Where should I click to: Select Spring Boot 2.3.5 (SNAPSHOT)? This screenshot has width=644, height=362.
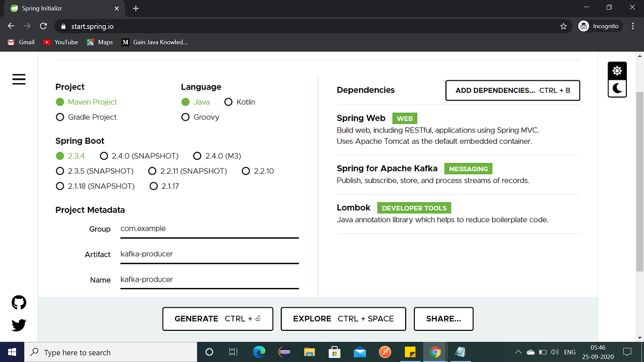click(94, 171)
